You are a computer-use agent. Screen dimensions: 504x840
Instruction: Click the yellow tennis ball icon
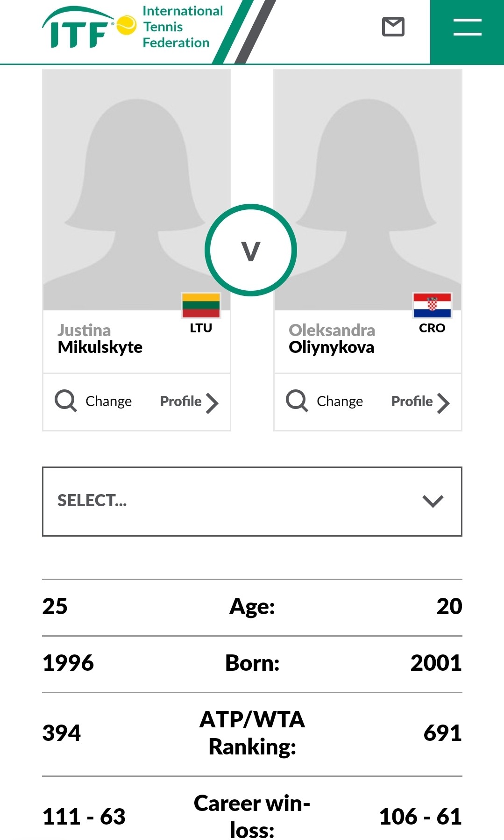(x=126, y=25)
